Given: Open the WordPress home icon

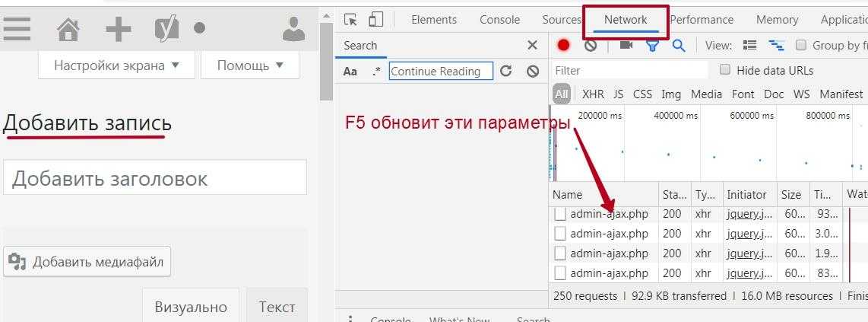Looking at the screenshot, I should (68, 29).
